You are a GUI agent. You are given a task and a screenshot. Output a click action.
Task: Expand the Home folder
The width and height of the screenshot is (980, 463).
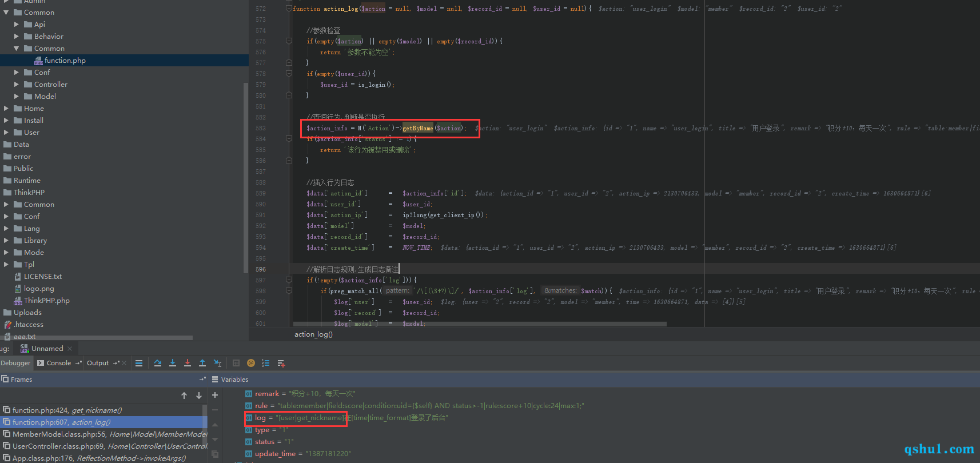pos(6,109)
